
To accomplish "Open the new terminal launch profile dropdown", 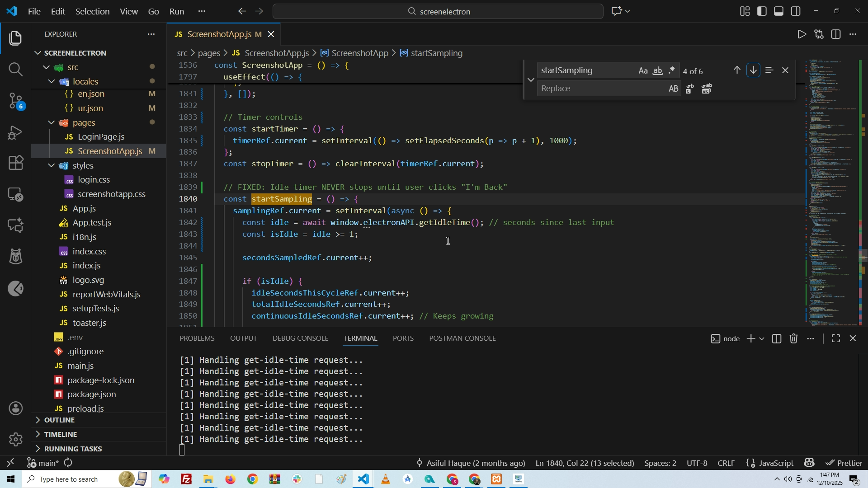I will point(762,339).
